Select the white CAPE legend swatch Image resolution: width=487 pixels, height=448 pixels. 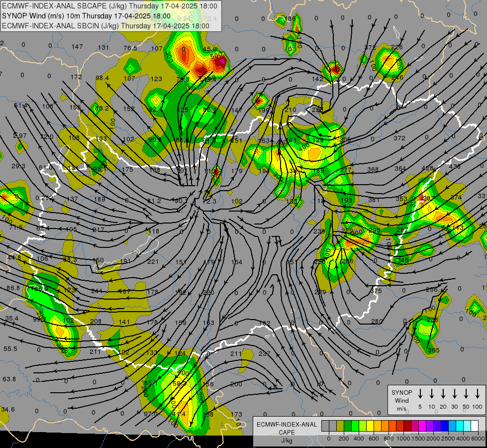(x=474, y=426)
